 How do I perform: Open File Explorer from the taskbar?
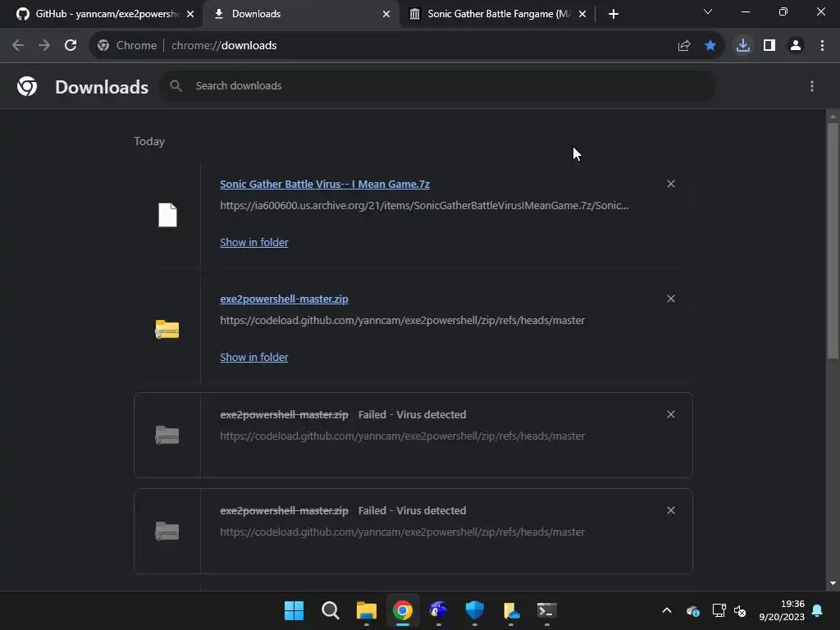(x=367, y=610)
